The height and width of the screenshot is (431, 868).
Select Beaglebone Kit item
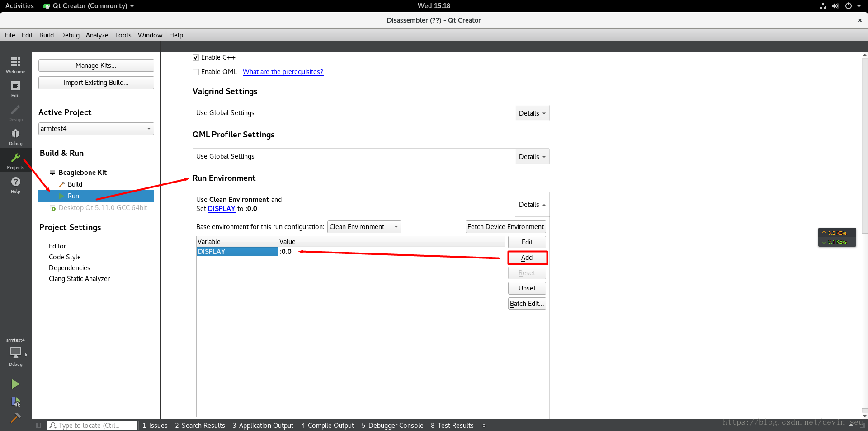click(x=83, y=173)
